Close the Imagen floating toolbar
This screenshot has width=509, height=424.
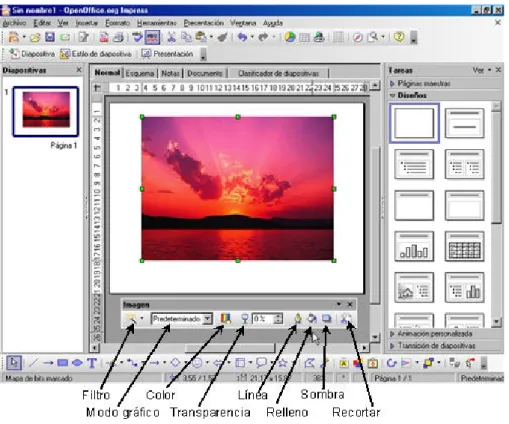pos(350,304)
